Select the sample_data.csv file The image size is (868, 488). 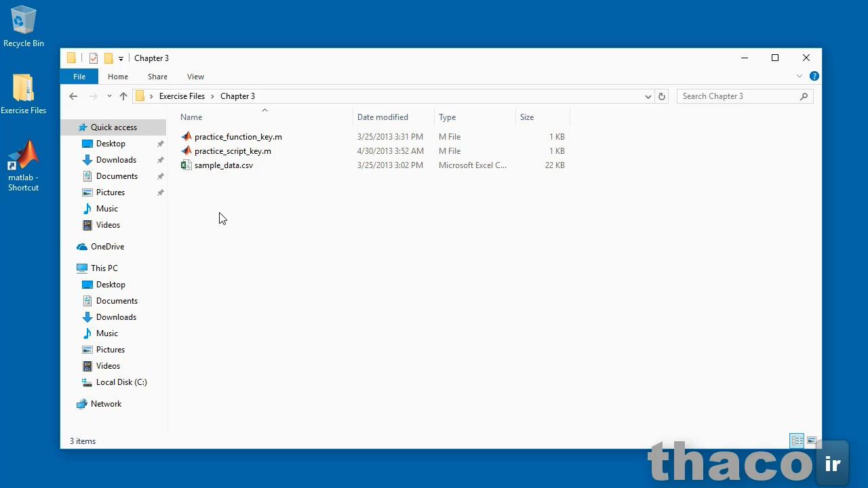pos(224,165)
